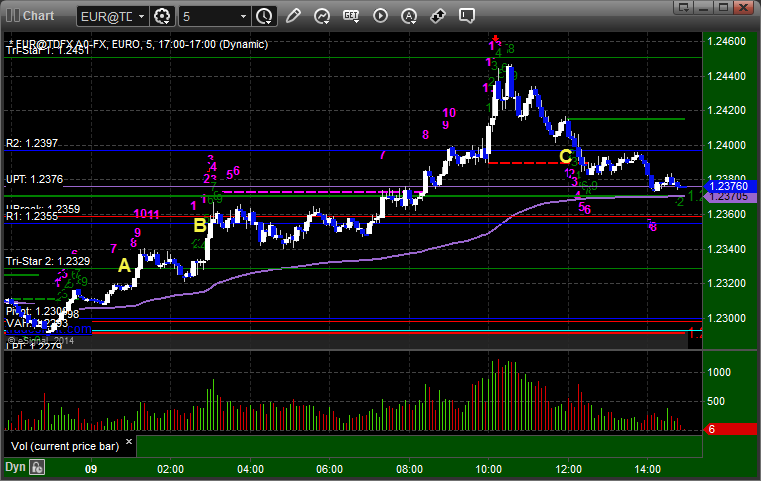This screenshot has height=481, width=761.
Task: Click the window pop-out icon beside minimize
Action: coord(684,7)
